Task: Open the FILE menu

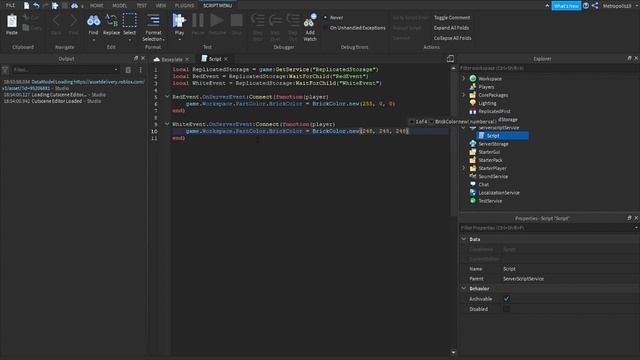Action: coord(11,5)
